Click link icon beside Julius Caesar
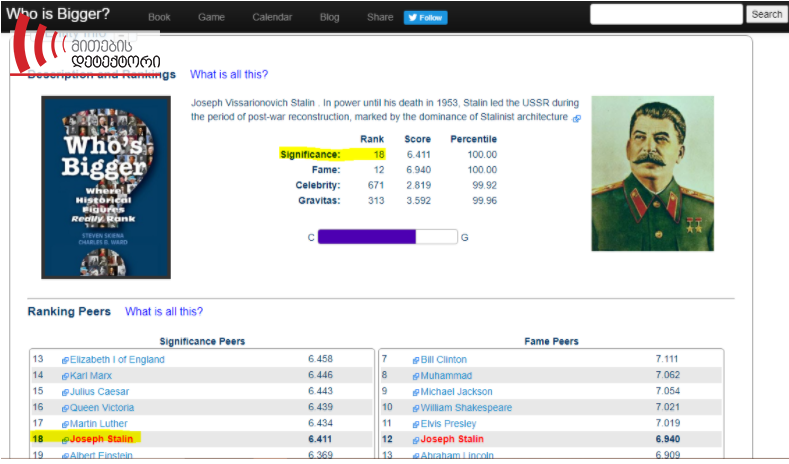789x464 pixels. [65, 393]
